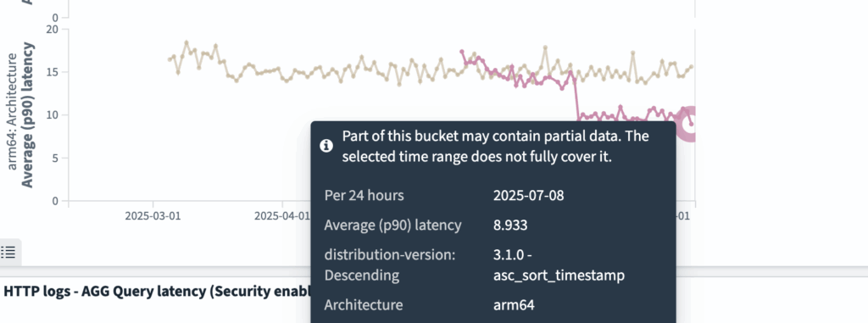This screenshot has width=868, height=323.
Task: Click the 2025-03-01 x-axis date label
Action: click(153, 216)
